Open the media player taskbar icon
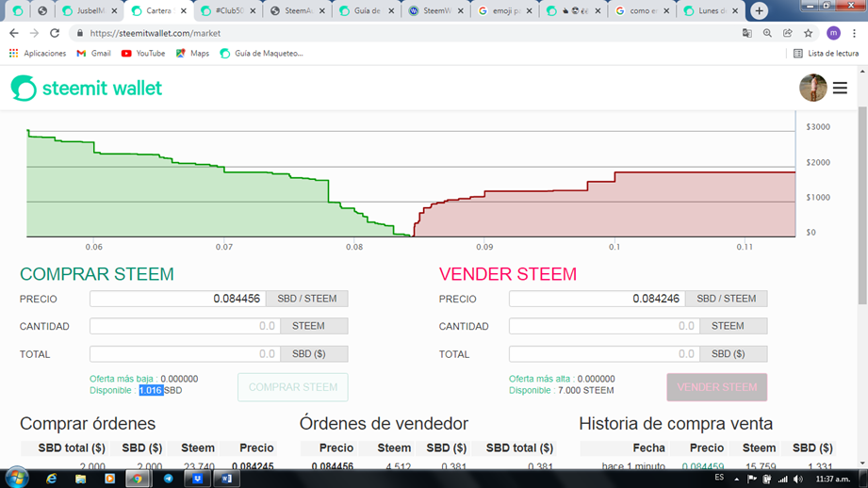The width and height of the screenshot is (868, 488). pyautogui.click(x=109, y=479)
